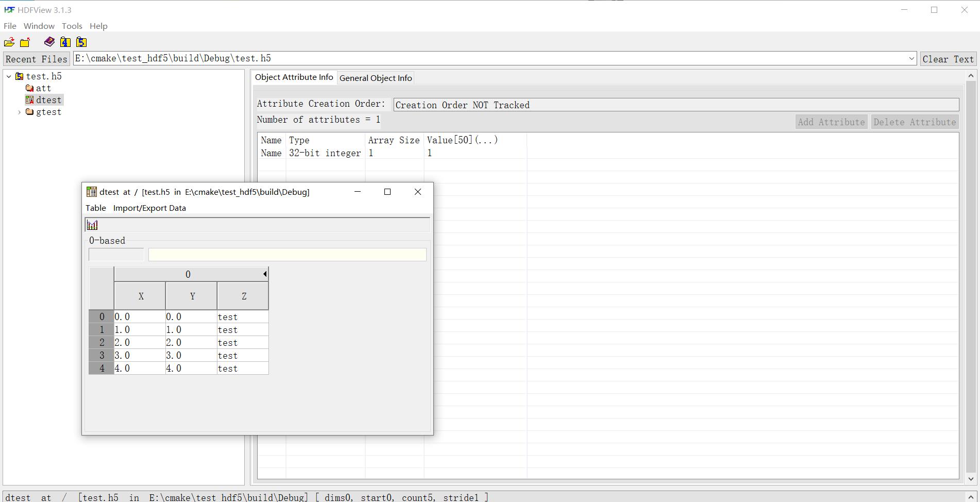The image size is (980, 502).
Task: Switch to General Object Info tab
Action: (x=376, y=78)
